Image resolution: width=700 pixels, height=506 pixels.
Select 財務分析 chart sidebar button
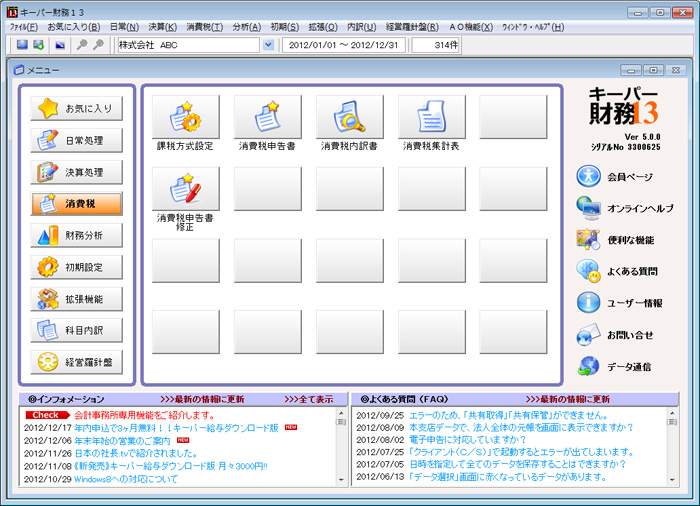tap(76, 235)
